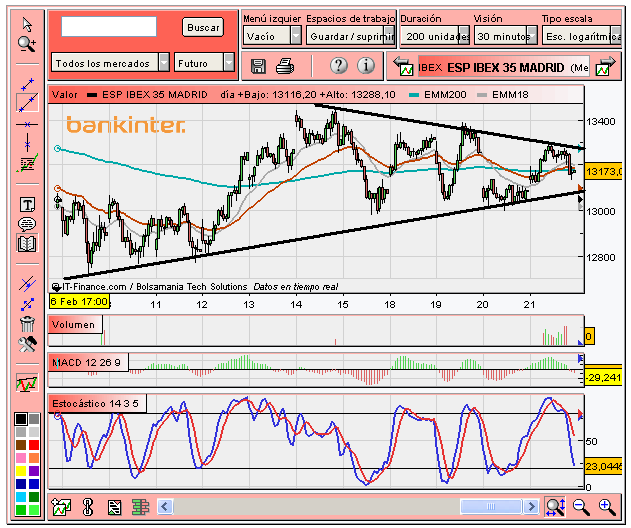Pick the red color swatch
This screenshot has width=631, height=528.
tap(34, 445)
